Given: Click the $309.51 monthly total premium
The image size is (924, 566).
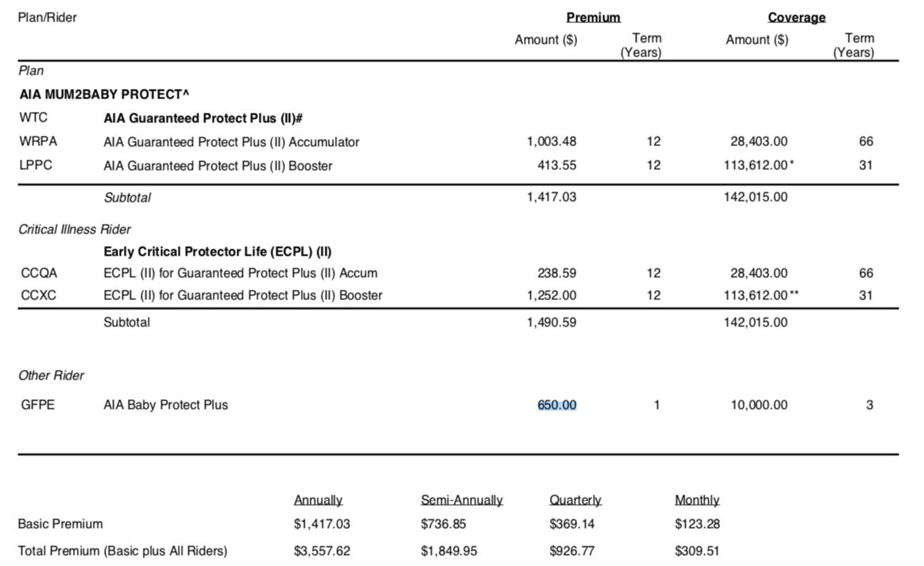Looking at the screenshot, I should (697, 551).
